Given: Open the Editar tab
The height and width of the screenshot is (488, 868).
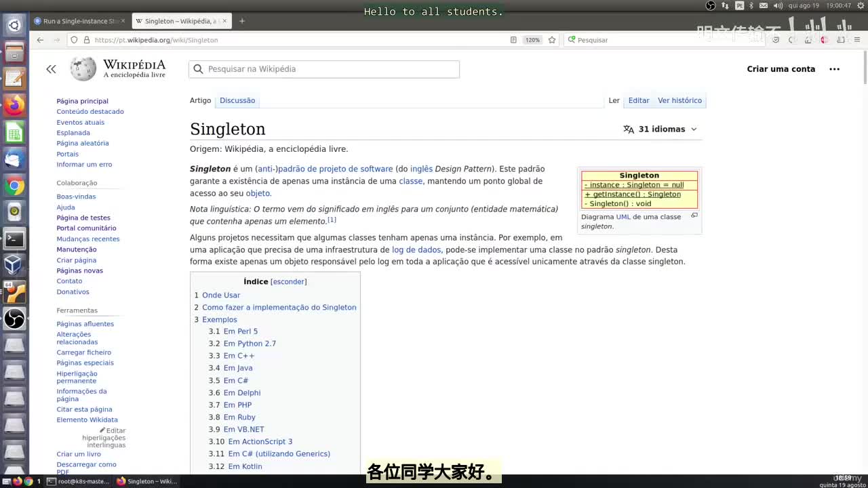Looking at the screenshot, I should [x=639, y=100].
